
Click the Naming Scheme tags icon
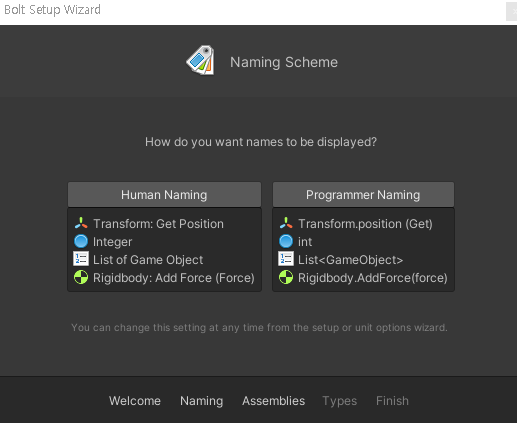click(x=201, y=60)
